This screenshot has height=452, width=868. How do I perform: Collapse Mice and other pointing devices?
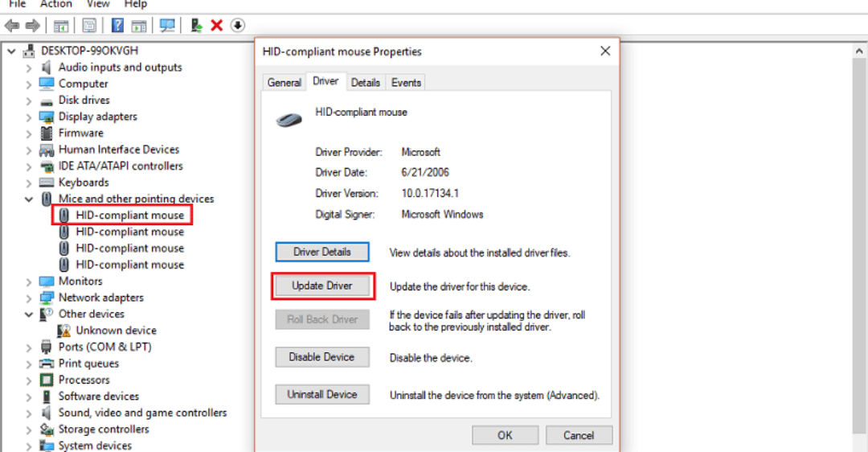point(29,199)
